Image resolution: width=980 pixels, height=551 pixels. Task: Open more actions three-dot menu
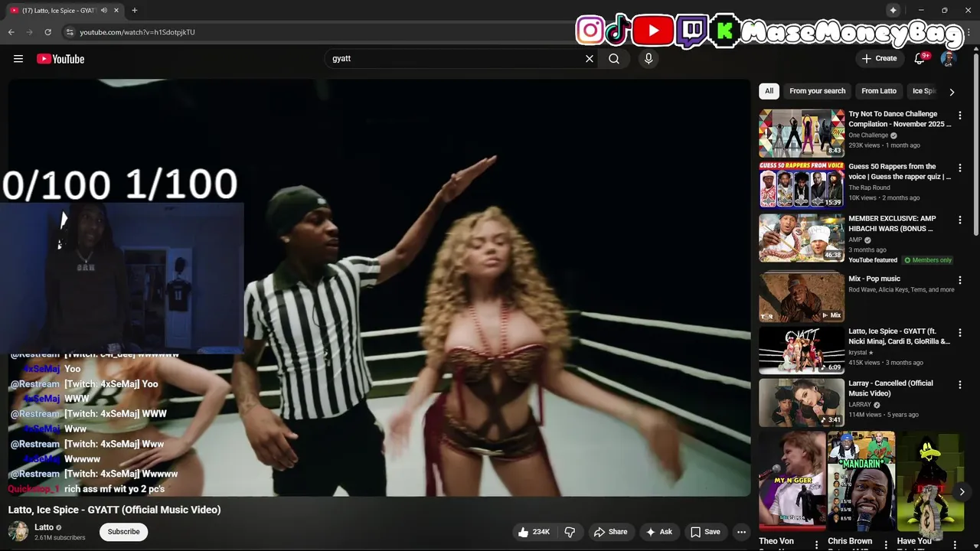click(x=741, y=532)
